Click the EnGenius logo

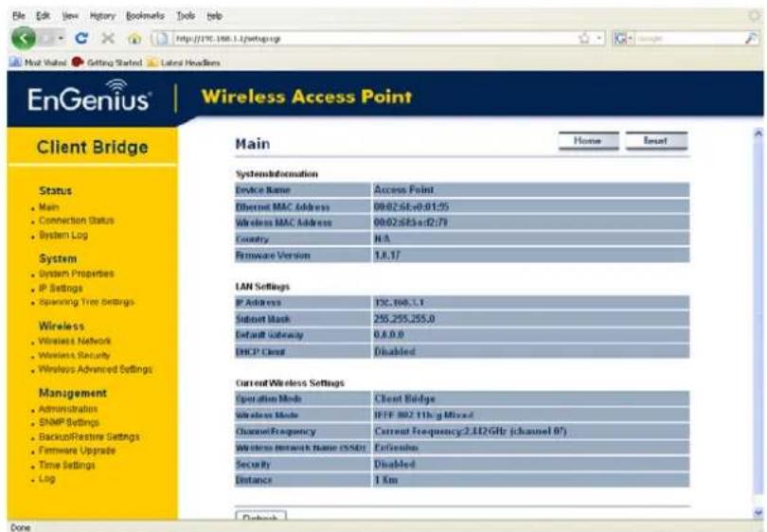89,97
